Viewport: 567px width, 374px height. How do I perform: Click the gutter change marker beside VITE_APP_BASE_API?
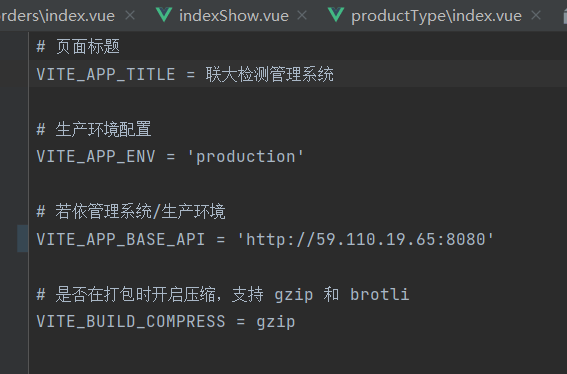pos(22,238)
